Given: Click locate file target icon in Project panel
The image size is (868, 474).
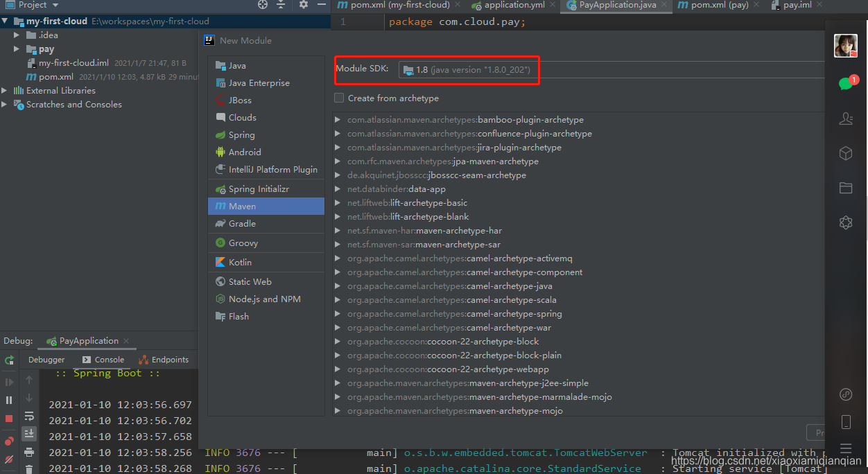Looking at the screenshot, I should click(x=263, y=5).
